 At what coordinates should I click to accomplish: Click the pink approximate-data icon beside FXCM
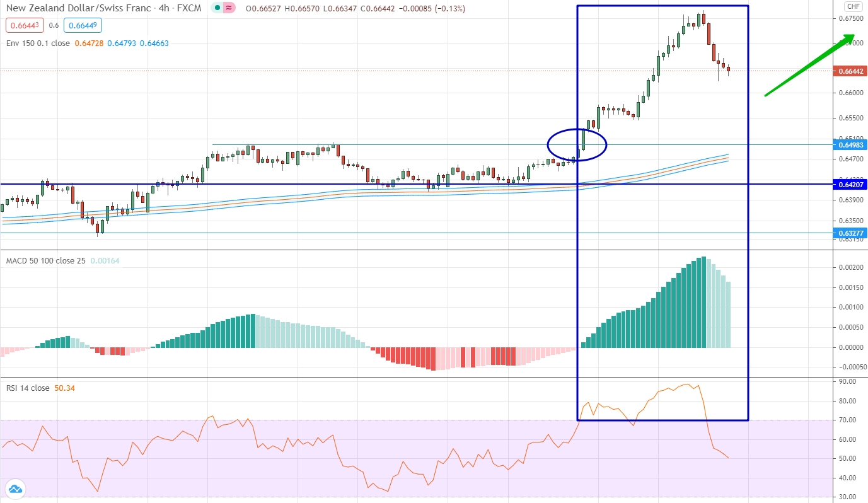pyautogui.click(x=229, y=8)
